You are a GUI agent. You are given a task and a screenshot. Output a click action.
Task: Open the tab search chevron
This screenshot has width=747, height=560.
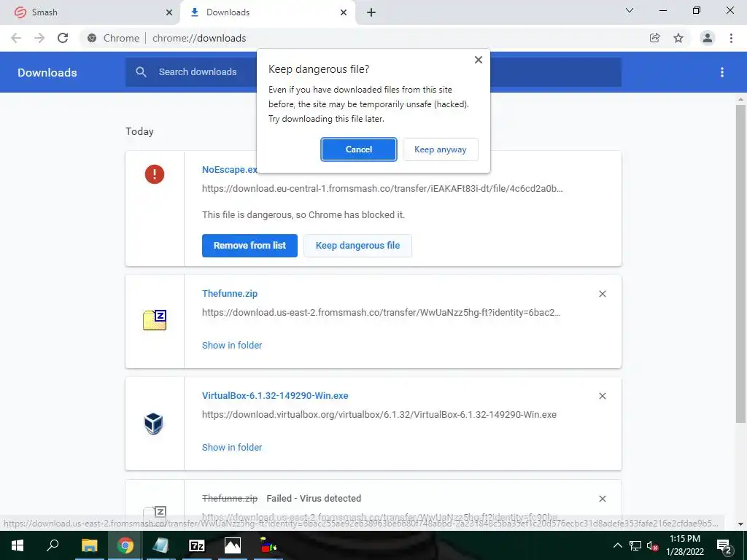click(630, 10)
